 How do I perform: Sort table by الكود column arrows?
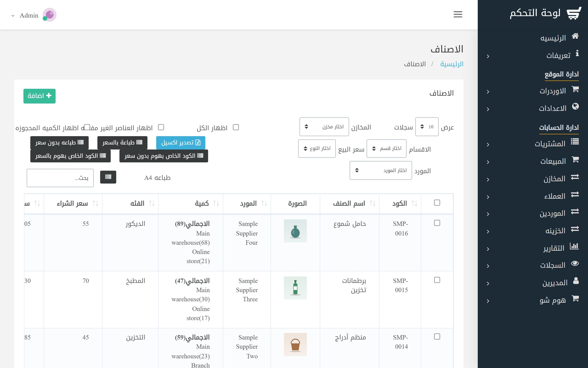414,203
